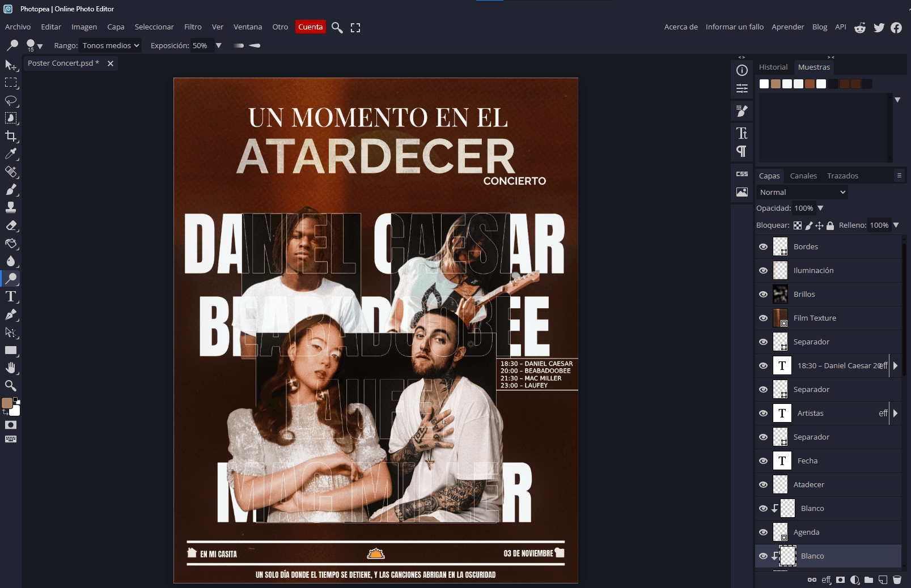
Task: Toggle visibility of the Fecha layer
Action: tap(763, 461)
